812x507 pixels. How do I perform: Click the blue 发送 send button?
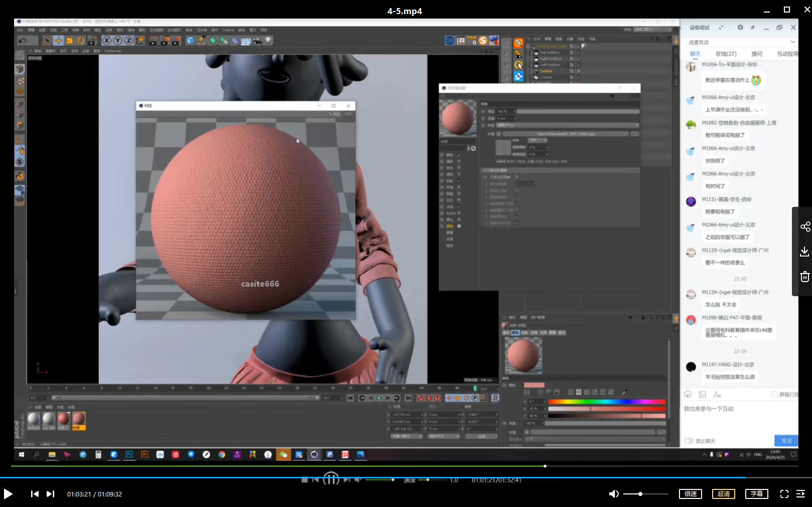pos(786,441)
